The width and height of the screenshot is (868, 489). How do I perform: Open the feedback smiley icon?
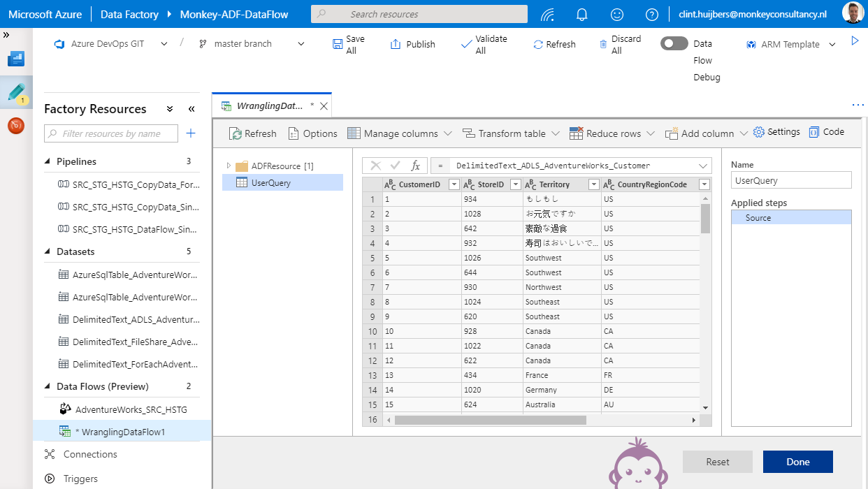pyautogui.click(x=617, y=14)
